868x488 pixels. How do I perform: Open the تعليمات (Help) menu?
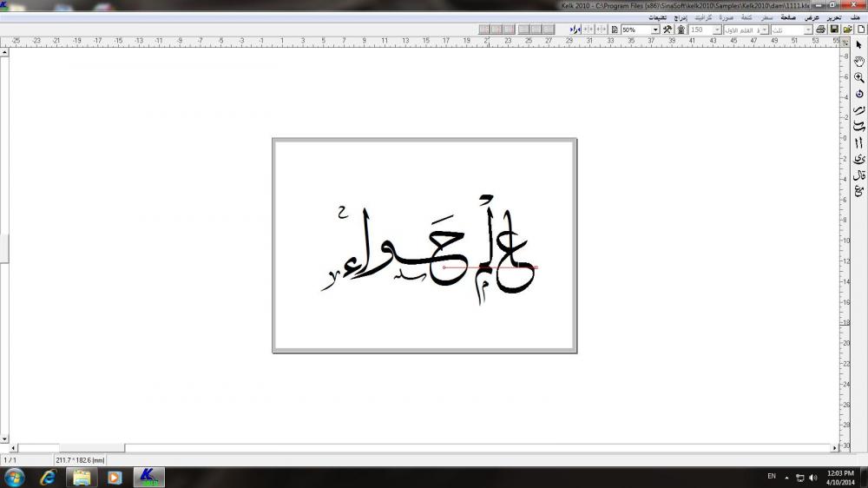(x=657, y=17)
